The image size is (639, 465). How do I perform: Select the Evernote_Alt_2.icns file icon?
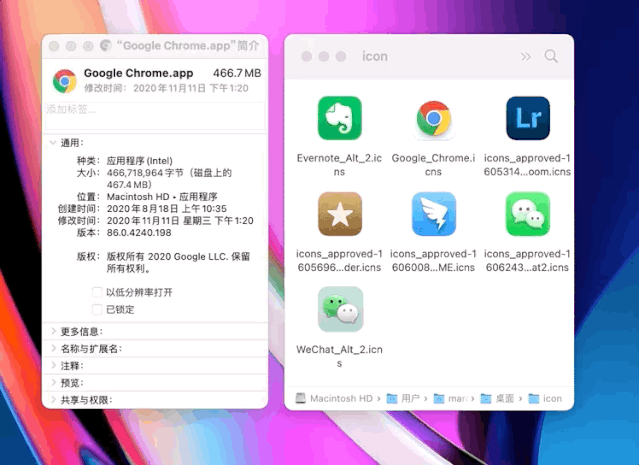[x=339, y=118]
